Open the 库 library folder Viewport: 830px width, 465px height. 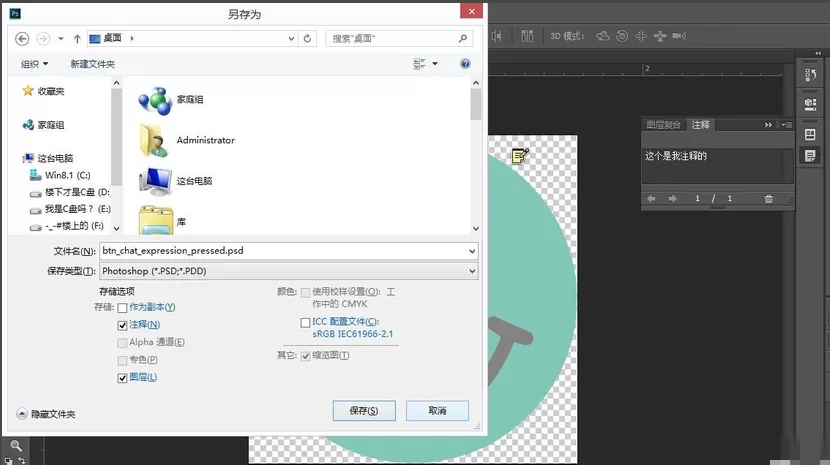point(163,221)
